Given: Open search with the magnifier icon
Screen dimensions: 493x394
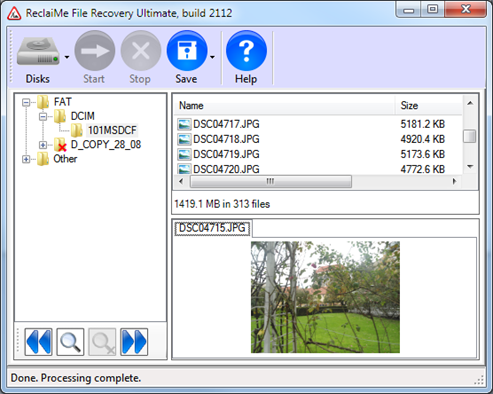Looking at the screenshot, I should click(70, 342).
